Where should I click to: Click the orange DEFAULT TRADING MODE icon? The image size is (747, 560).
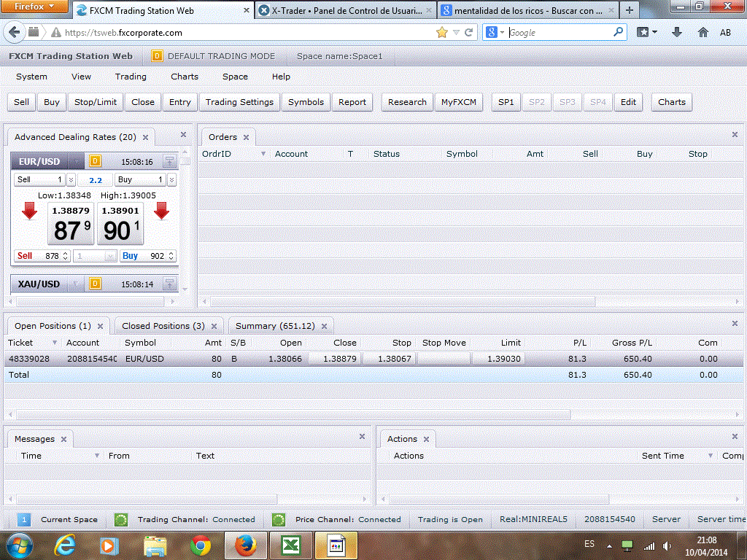(157, 56)
